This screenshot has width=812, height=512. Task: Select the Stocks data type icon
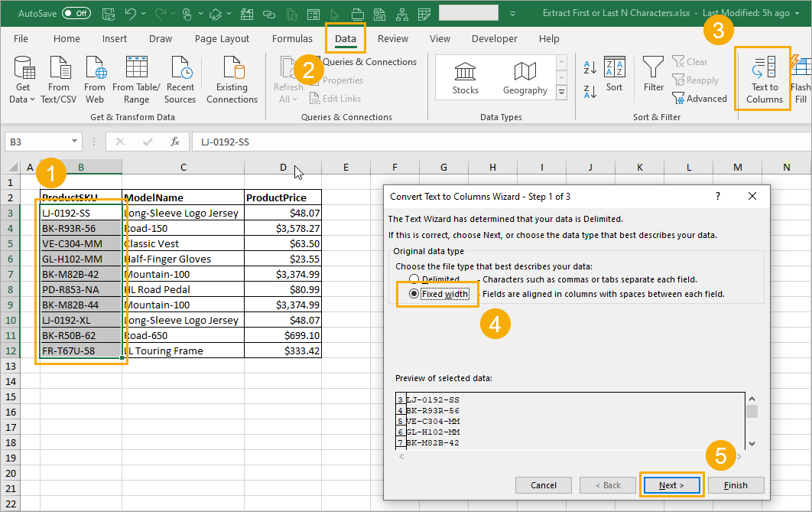click(465, 71)
